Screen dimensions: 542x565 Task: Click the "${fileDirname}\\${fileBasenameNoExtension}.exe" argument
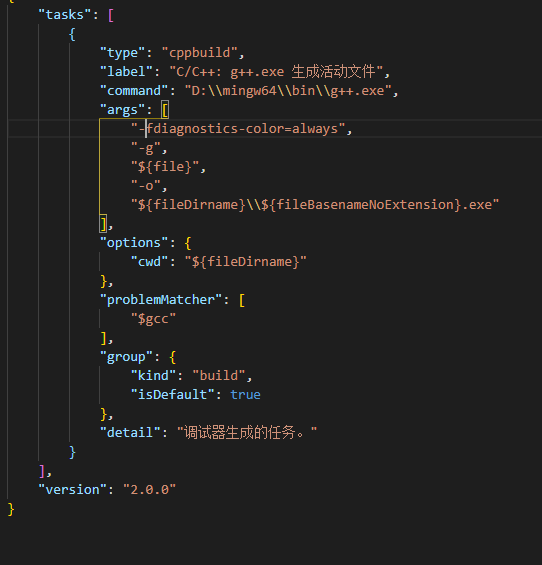click(315, 205)
